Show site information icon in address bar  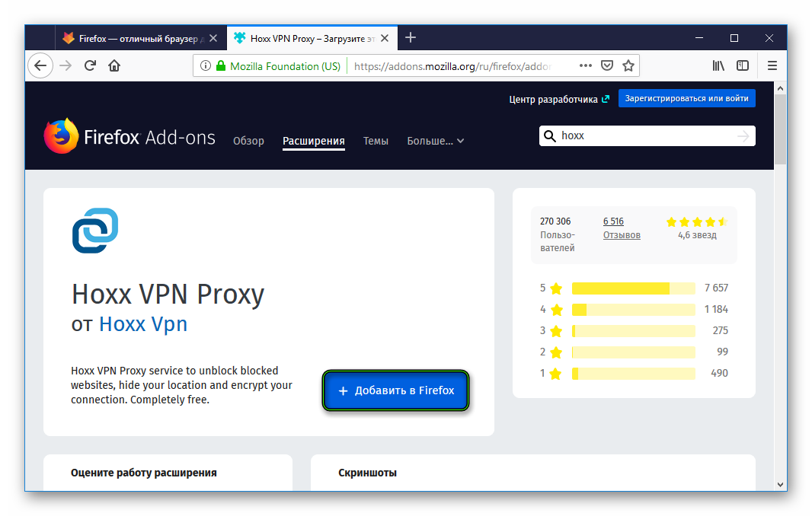[x=205, y=66]
